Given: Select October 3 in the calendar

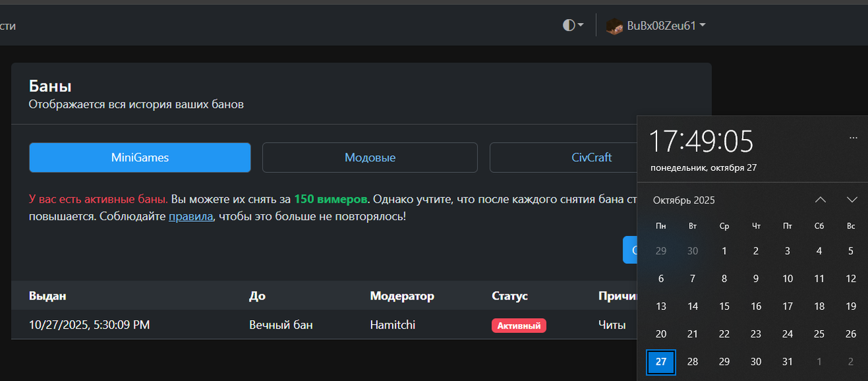Looking at the screenshot, I should pos(787,251).
